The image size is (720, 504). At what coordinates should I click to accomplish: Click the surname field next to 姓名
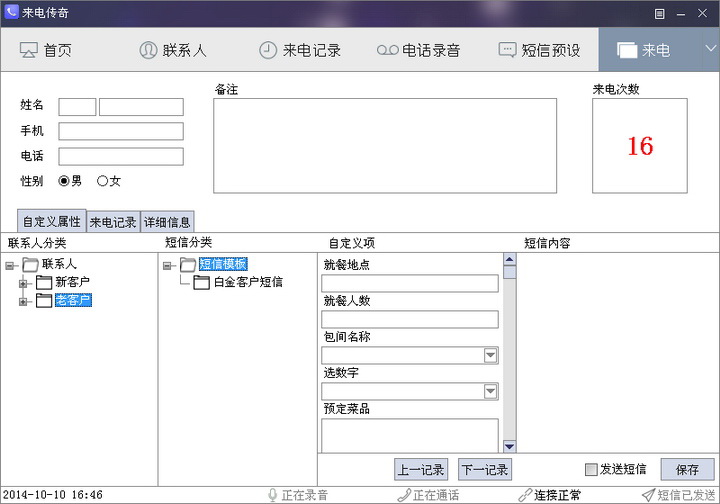point(77,107)
